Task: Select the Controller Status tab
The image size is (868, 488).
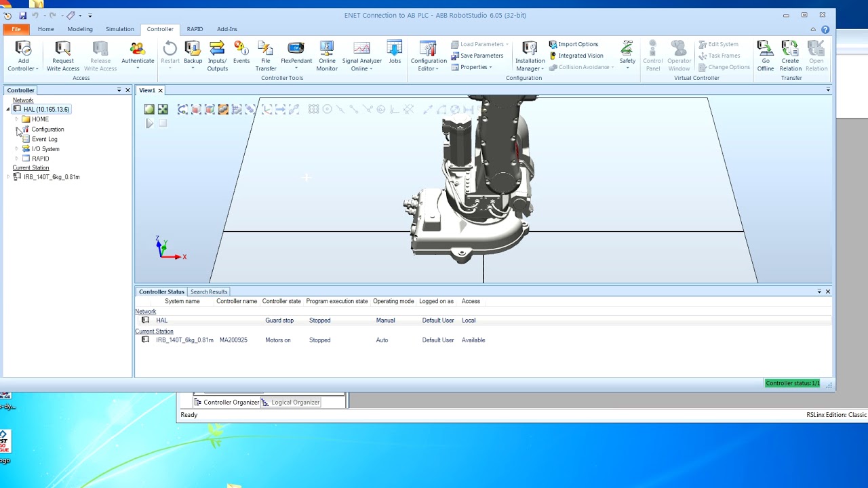Action: click(161, 292)
